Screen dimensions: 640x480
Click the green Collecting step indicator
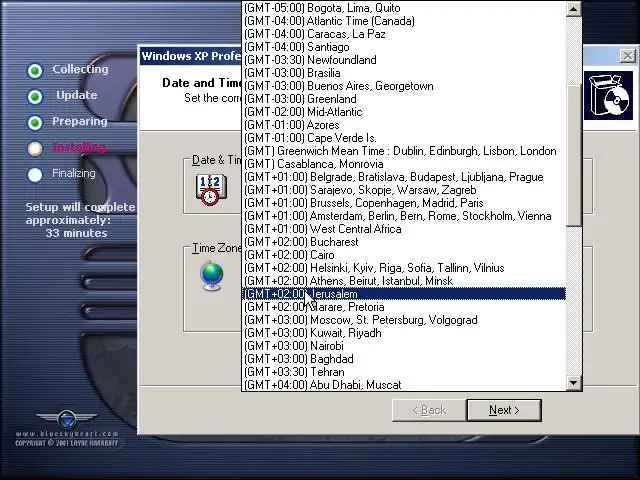click(x=35, y=70)
